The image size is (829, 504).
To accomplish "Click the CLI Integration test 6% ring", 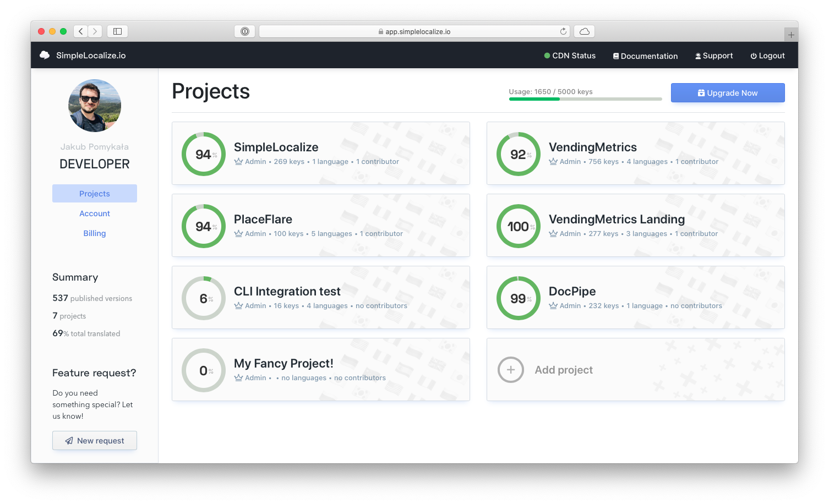I will coord(204,298).
